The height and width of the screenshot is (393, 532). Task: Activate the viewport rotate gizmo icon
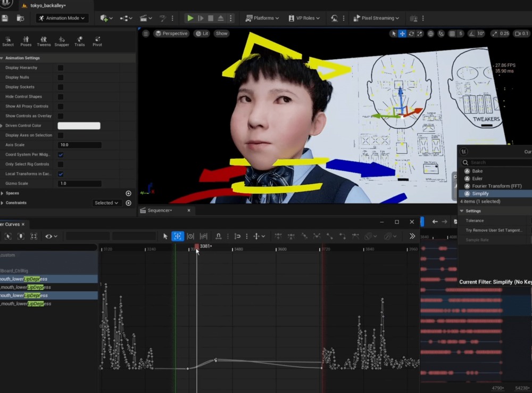tap(411, 34)
